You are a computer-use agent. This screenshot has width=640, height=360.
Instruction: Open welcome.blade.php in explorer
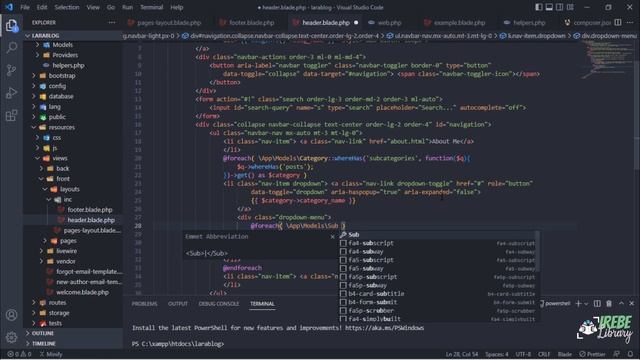[x=82, y=292]
